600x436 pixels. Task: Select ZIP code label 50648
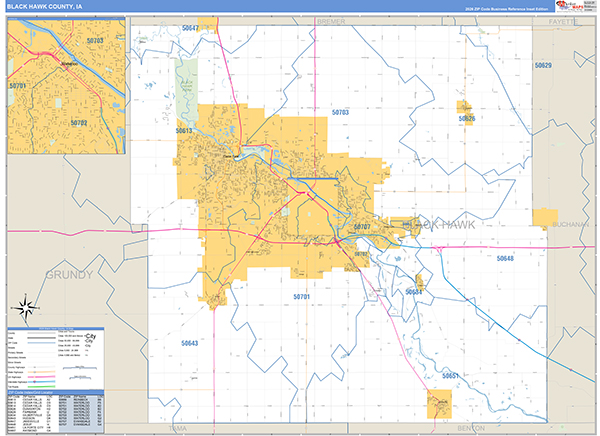(x=505, y=258)
